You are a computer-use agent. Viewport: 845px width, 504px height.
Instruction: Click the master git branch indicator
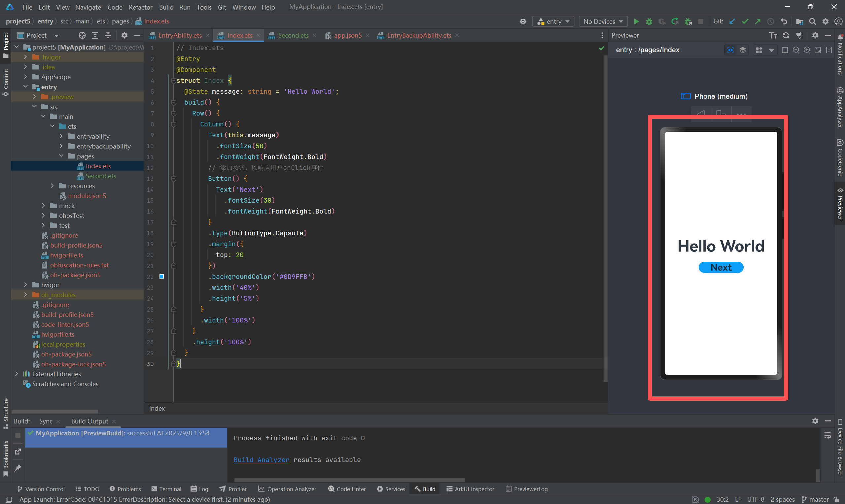[x=815, y=499]
